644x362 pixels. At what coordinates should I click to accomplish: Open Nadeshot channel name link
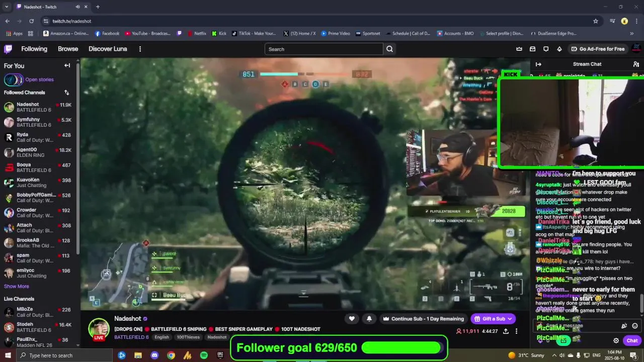(128, 319)
